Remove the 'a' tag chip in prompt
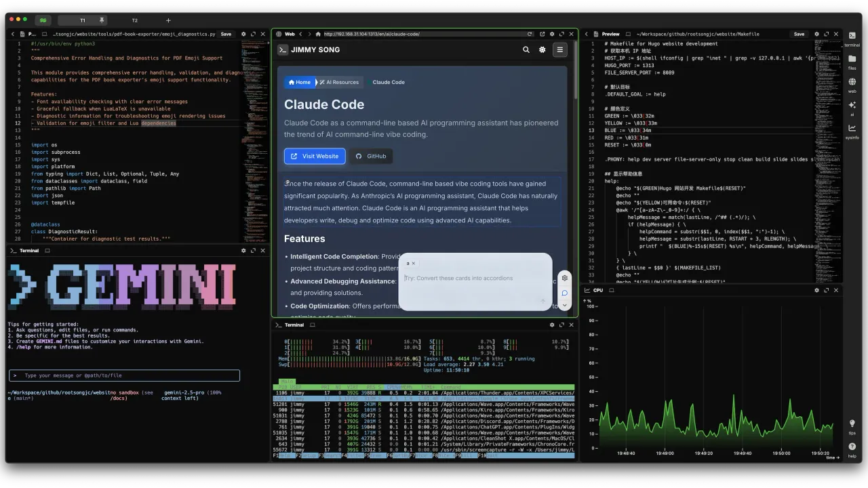The width and height of the screenshot is (868, 488). [x=414, y=263]
